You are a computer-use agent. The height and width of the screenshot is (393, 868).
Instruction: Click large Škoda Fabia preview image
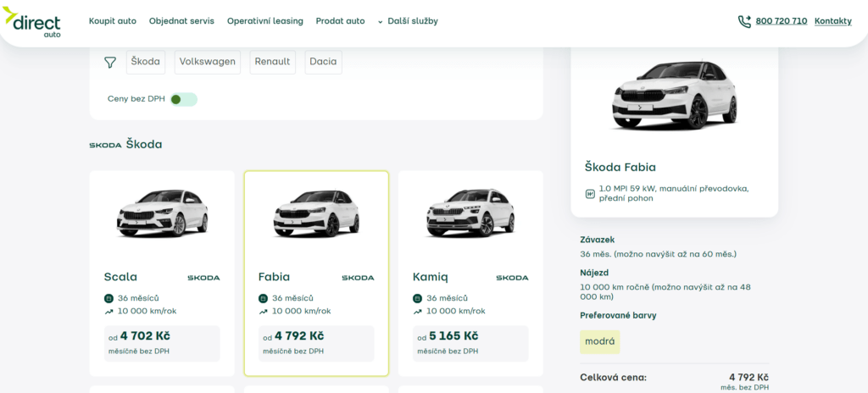674,95
